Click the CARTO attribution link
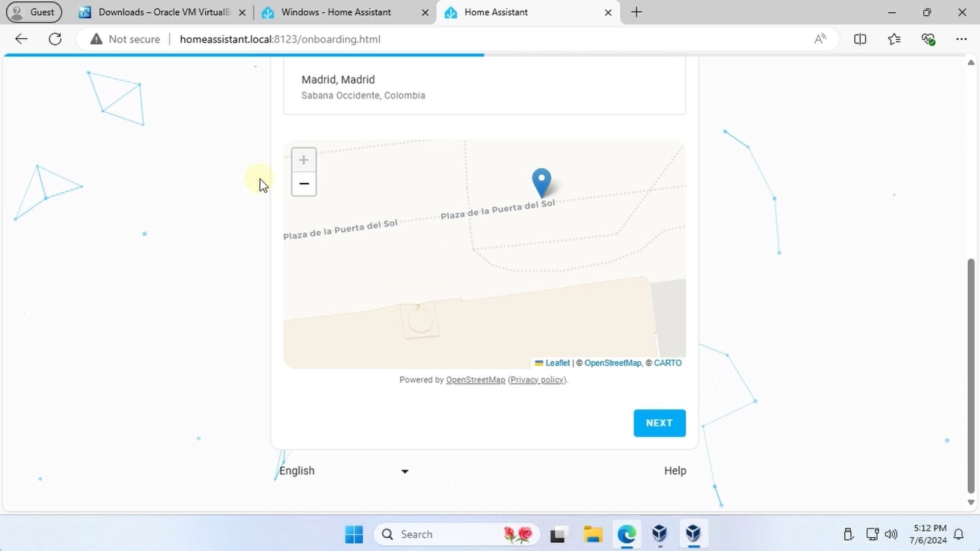 tap(668, 363)
